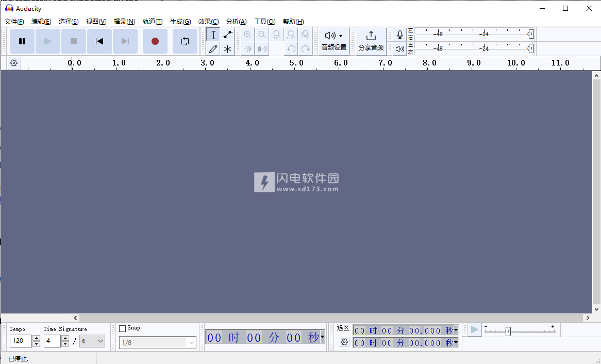This screenshot has height=364, width=601.
Task: Adjust the playback speed slider
Action: [x=508, y=331]
